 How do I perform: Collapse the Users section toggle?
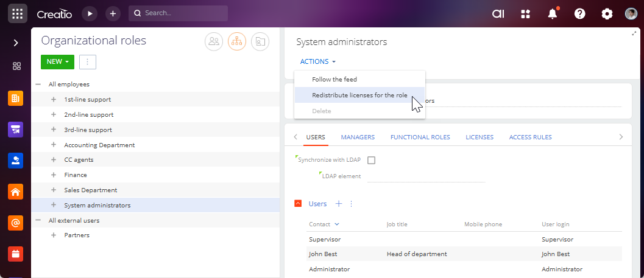298,204
